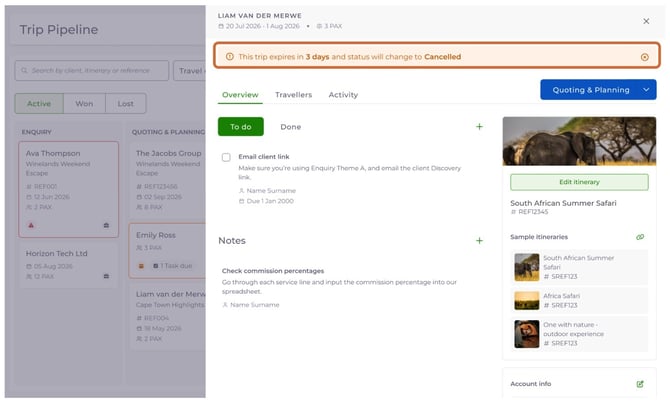Click the Edit itinerary button
This screenshot has width=670, height=406.
[579, 182]
